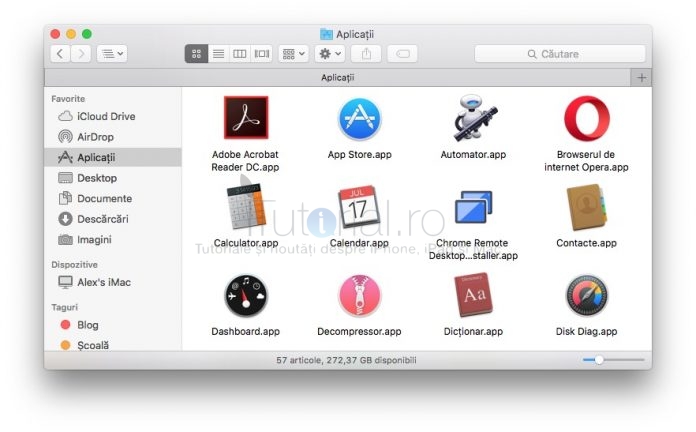The image size is (696, 432).
Task: Add a new tab with plus button
Action: (x=641, y=78)
